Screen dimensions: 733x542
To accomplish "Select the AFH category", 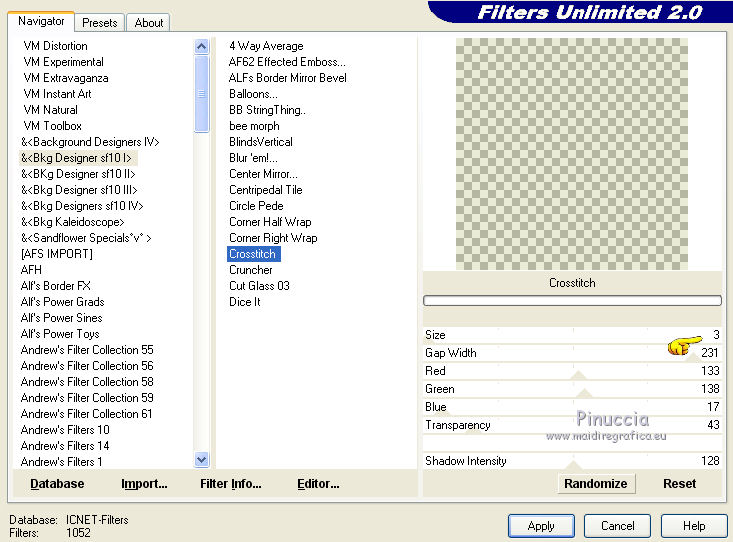I will (31, 270).
